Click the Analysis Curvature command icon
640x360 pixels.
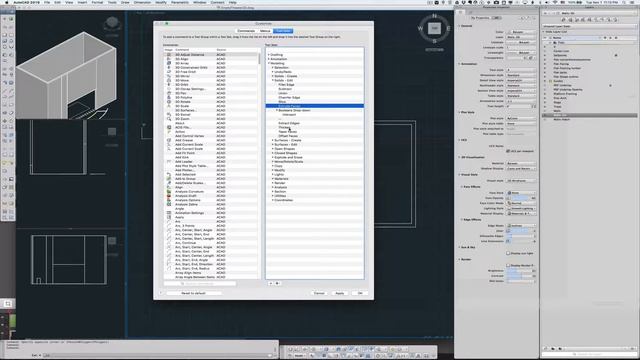[169, 191]
